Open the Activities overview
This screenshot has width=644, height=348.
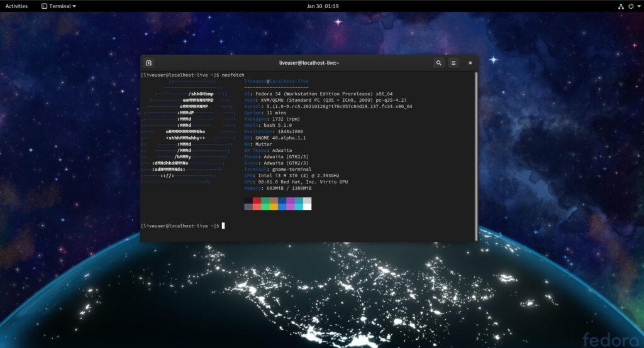tap(16, 6)
